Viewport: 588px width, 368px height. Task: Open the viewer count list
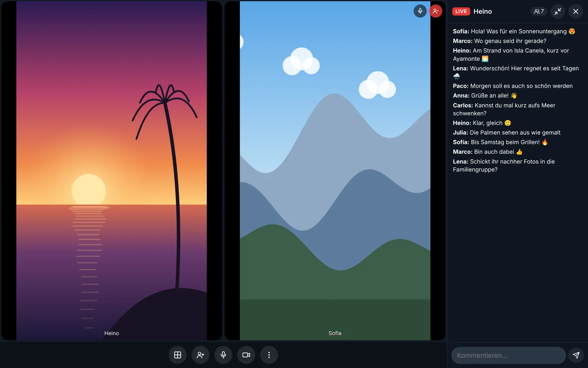[x=539, y=11]
